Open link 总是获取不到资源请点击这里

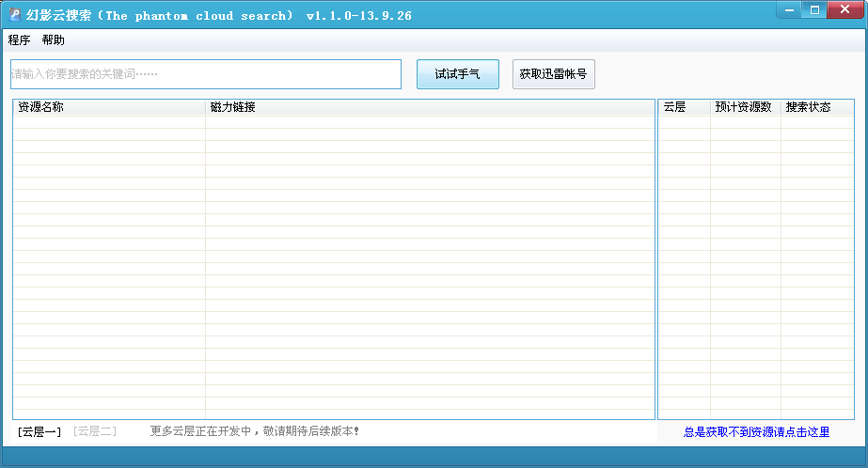[756, 432]
